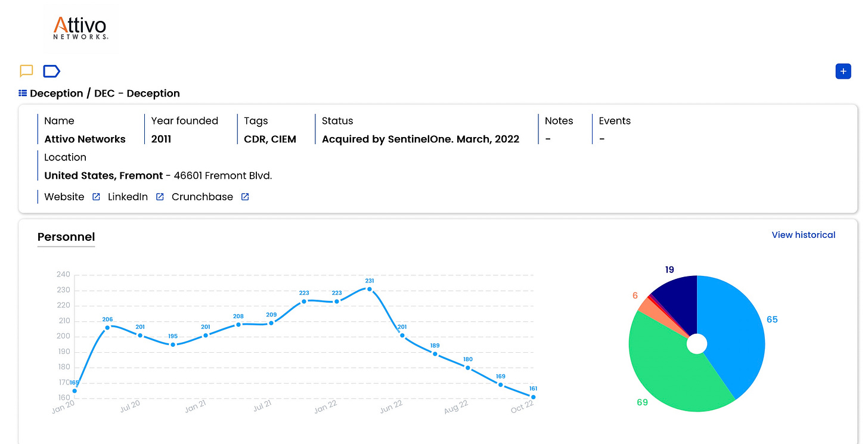This screenshot has height=444, width=868.
Task: Click the list icon beside Deception category
Action: (x=23, y=94)
